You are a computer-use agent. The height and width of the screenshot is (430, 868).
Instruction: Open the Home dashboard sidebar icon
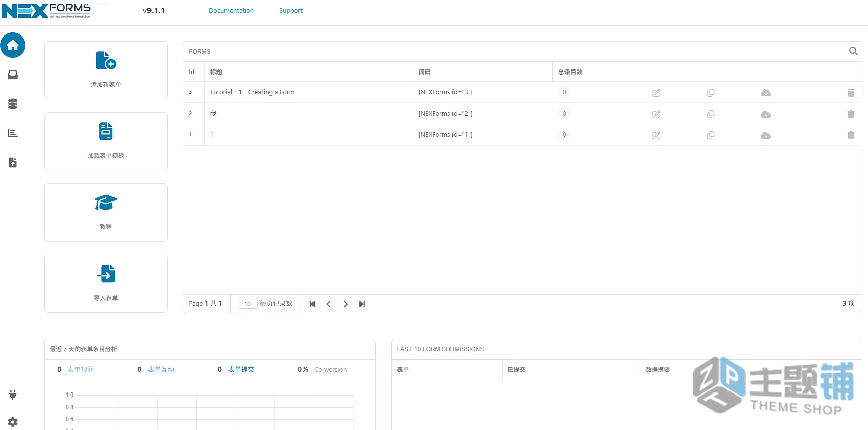point(13,45)
